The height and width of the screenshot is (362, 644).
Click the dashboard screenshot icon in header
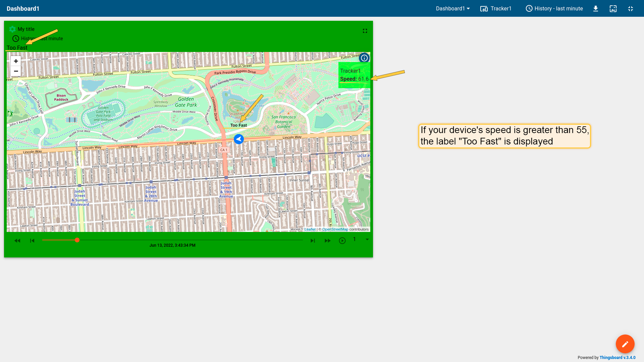pos(613,9)
